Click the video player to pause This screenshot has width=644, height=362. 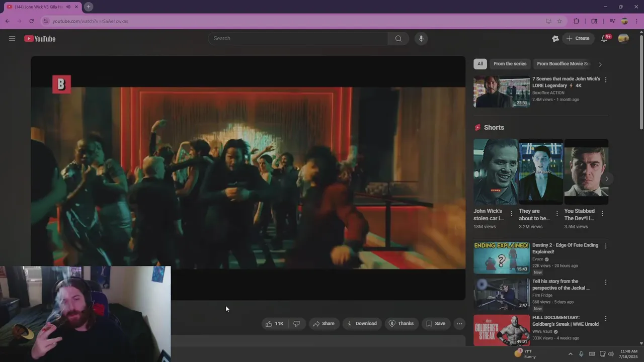point(248,178)
